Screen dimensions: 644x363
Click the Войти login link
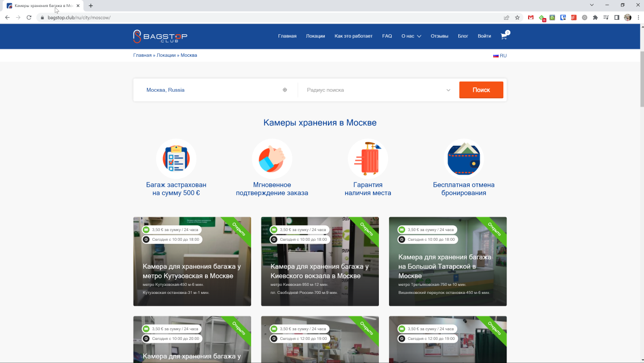(484, 36)
